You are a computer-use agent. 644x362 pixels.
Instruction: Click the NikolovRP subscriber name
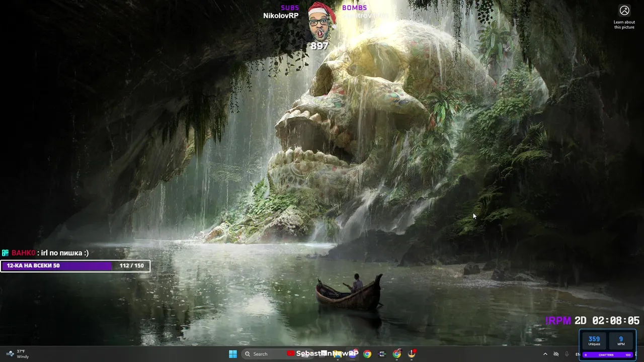coord(281,16)
